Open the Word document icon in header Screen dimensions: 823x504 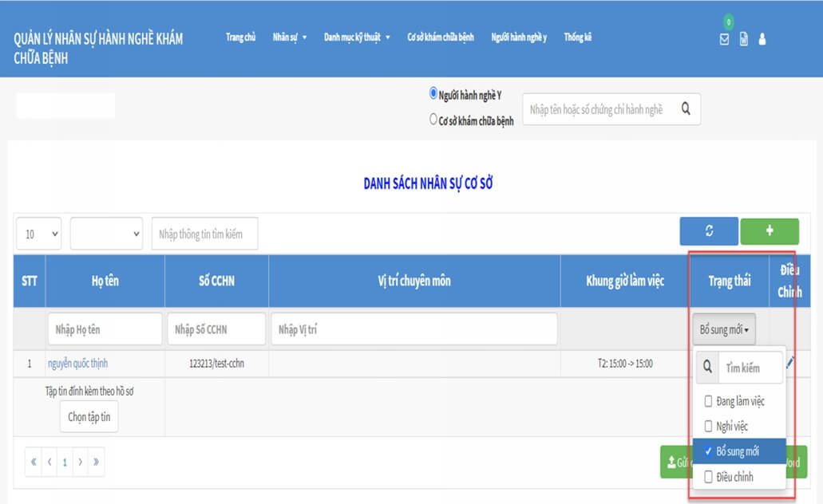(x=743, y=39)
